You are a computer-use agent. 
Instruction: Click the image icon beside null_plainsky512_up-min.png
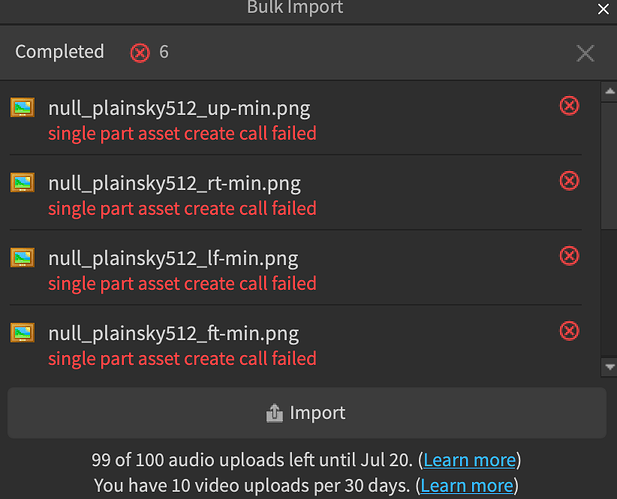22,107
